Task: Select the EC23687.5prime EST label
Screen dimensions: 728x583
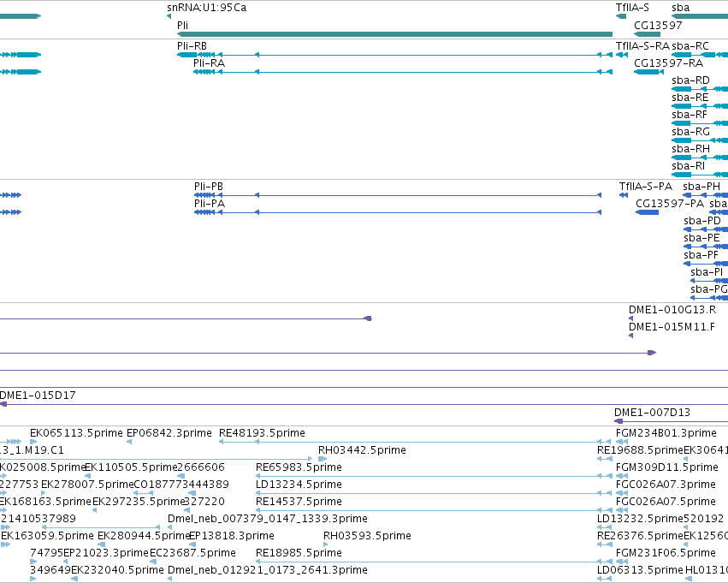Action: click(x=192, y=553)
